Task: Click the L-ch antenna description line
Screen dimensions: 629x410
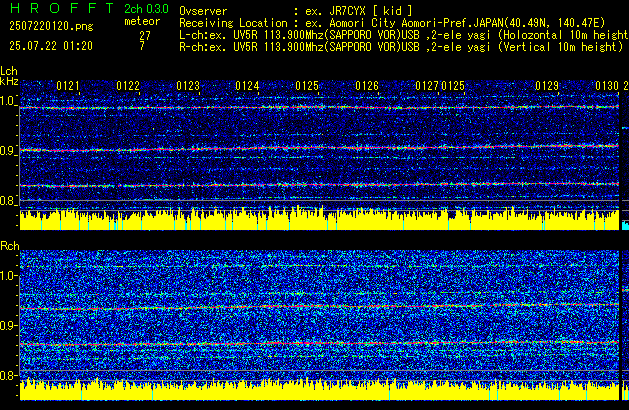Action: pos(404,35)
